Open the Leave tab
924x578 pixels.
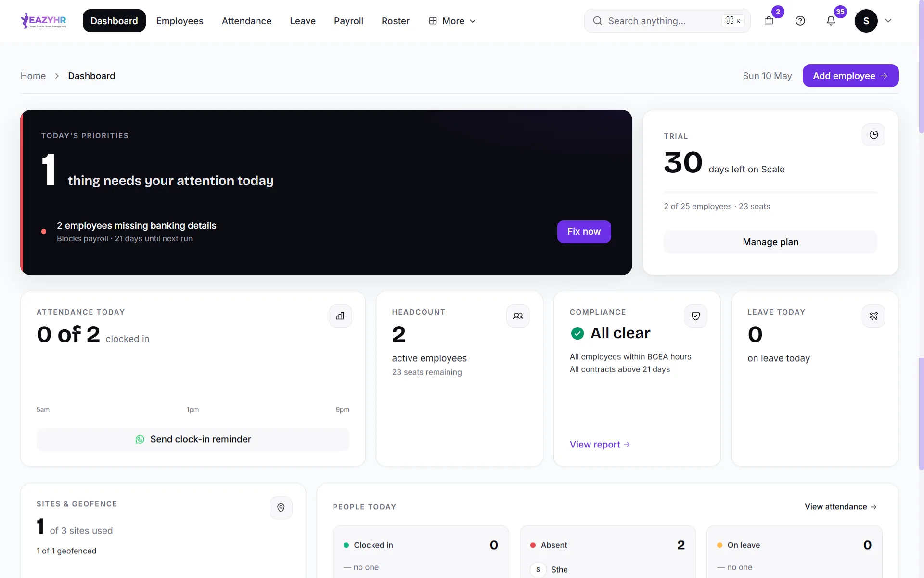tap(303, 21)
